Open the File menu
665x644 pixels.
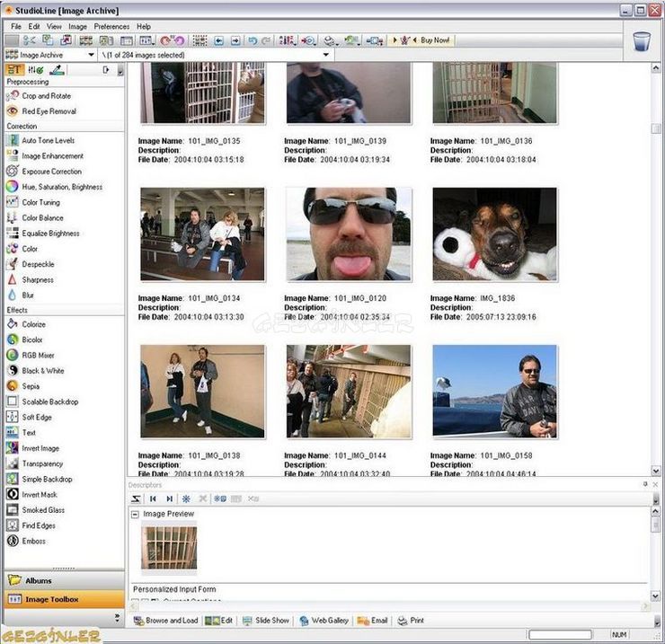pyautogui.click(x=16, y=26)
